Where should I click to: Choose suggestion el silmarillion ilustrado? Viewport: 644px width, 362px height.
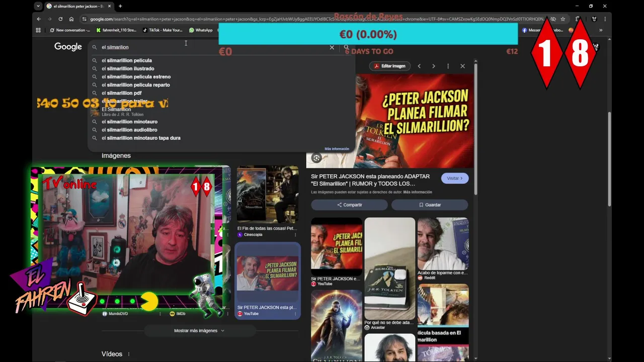[128, 68]
